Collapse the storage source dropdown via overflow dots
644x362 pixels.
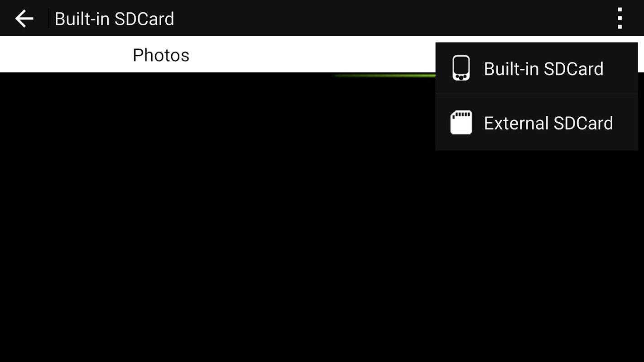pyautogui.click(x=620, y=19)
